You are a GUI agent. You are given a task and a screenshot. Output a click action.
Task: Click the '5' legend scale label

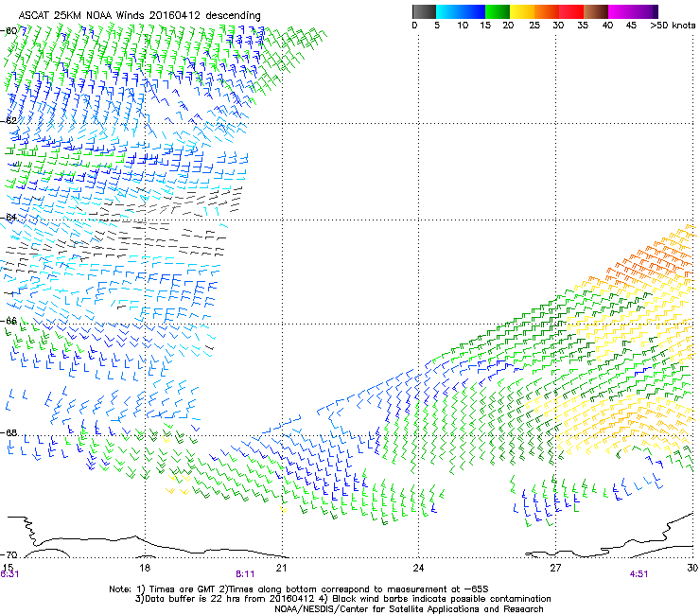pyautogui.click(x=437, y=25)
